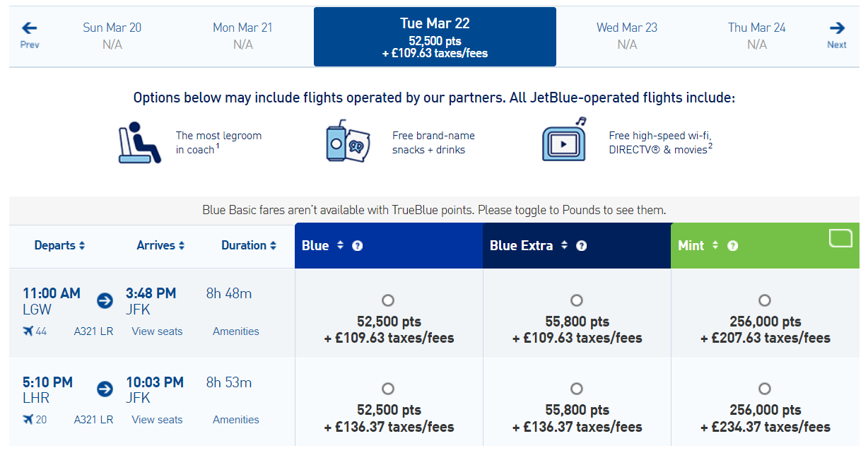The width and height of the screenshot is (868, 453).
Task: Open the Blue fare help icon
Action: pos(357,246)
